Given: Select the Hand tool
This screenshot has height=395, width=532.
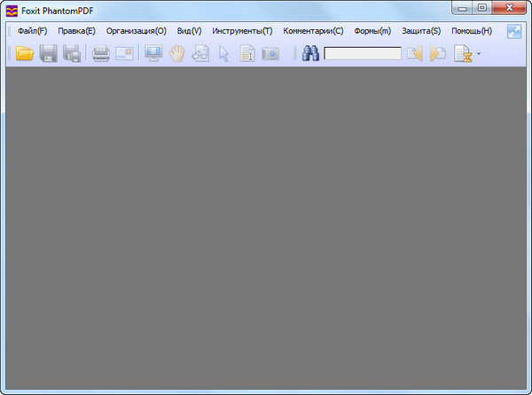Looking at the screenshot, I should [176, 53].
